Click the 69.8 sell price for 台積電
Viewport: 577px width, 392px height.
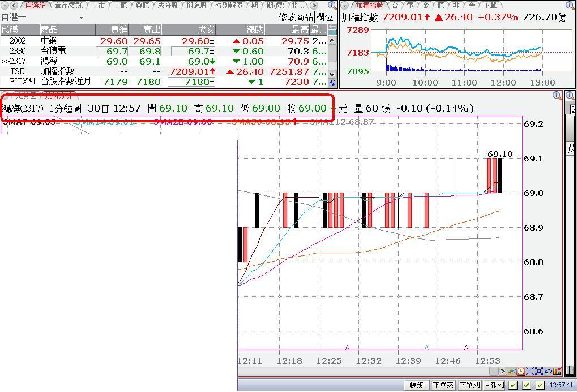pos(146,51)
